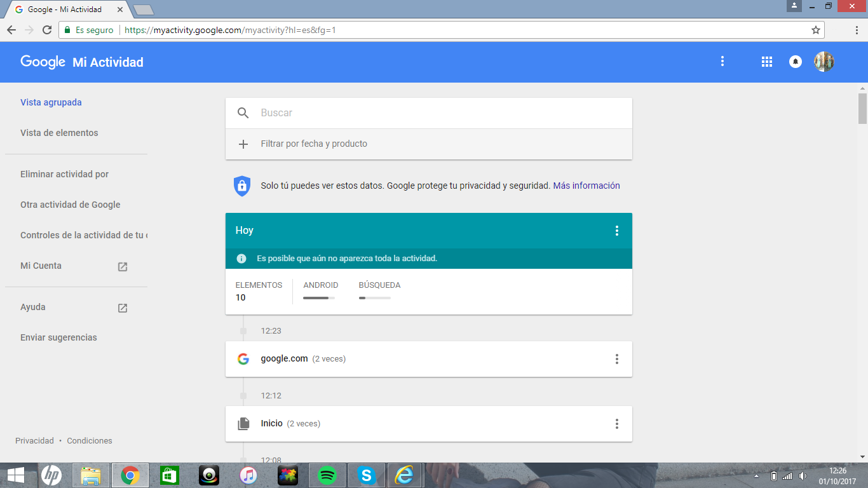Switch to Vista de elementos
The image size is (868, 488).
coord(59,133)
